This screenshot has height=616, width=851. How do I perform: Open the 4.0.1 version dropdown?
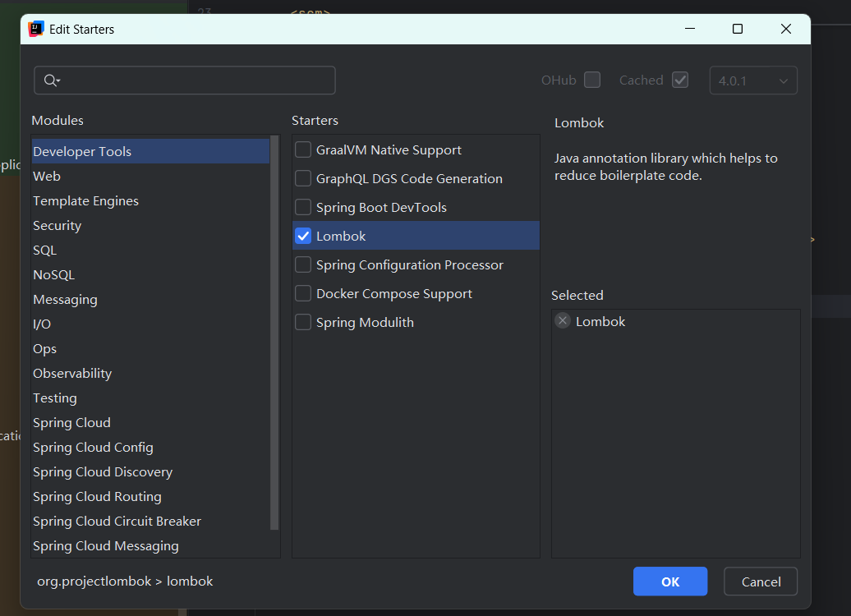coord(753,80)
